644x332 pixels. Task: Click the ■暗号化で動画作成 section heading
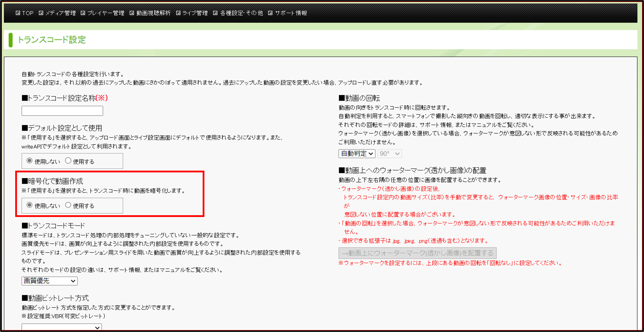click(52, 181)
